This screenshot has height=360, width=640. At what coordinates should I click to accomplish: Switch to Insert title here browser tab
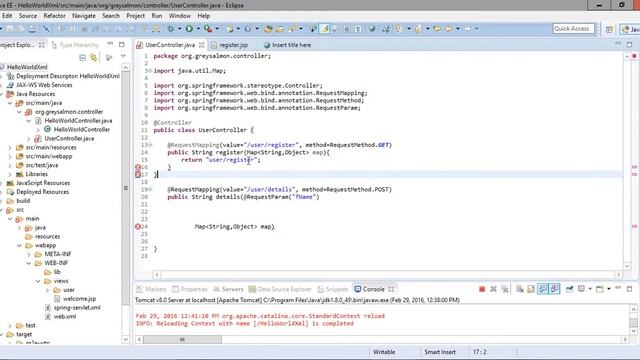pos(287,45)
